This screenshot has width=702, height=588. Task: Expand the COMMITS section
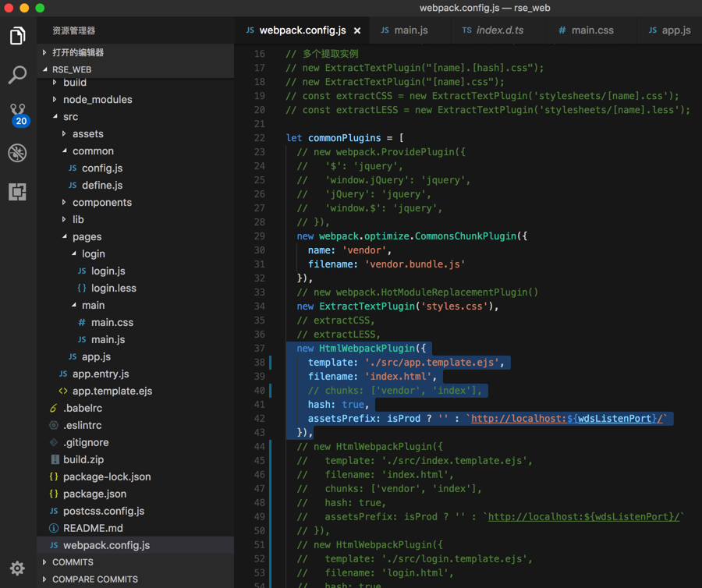click(73, 562)
